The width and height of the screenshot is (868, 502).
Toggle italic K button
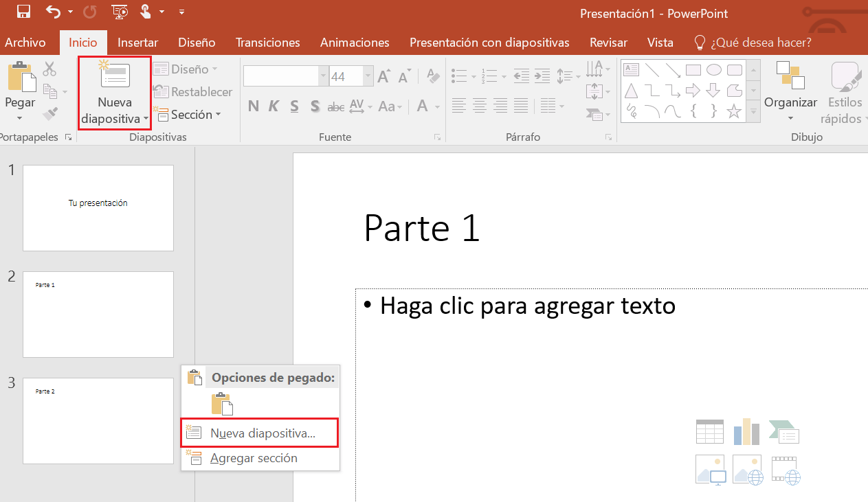coord(274,106)
